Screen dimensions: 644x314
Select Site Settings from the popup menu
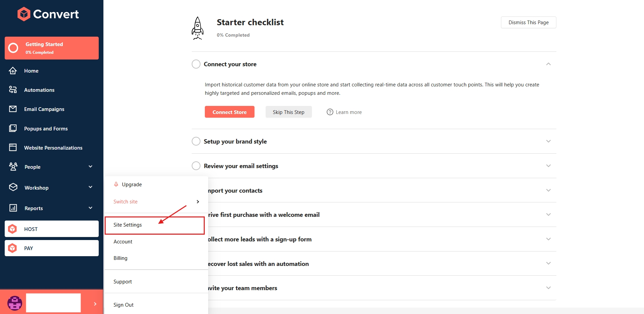click(x=128, y=225)
